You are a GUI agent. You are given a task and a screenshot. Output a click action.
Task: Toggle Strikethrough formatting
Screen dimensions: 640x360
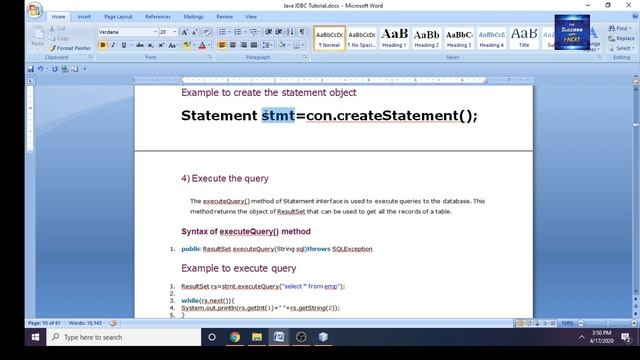(x=140, y=45)
